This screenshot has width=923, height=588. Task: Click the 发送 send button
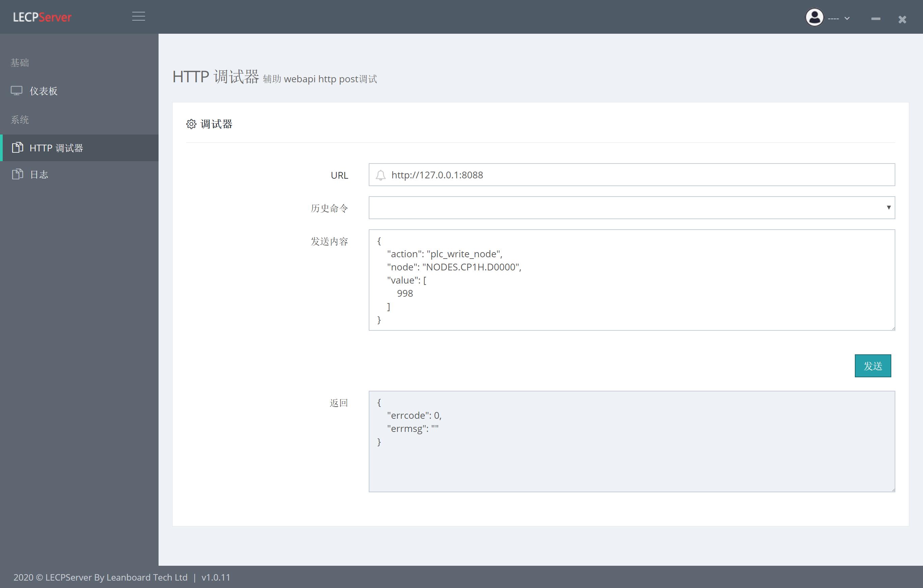873,365
